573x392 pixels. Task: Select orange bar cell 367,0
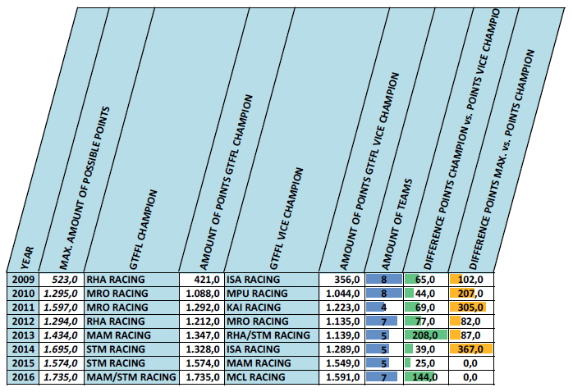click(x=471, y=349)
